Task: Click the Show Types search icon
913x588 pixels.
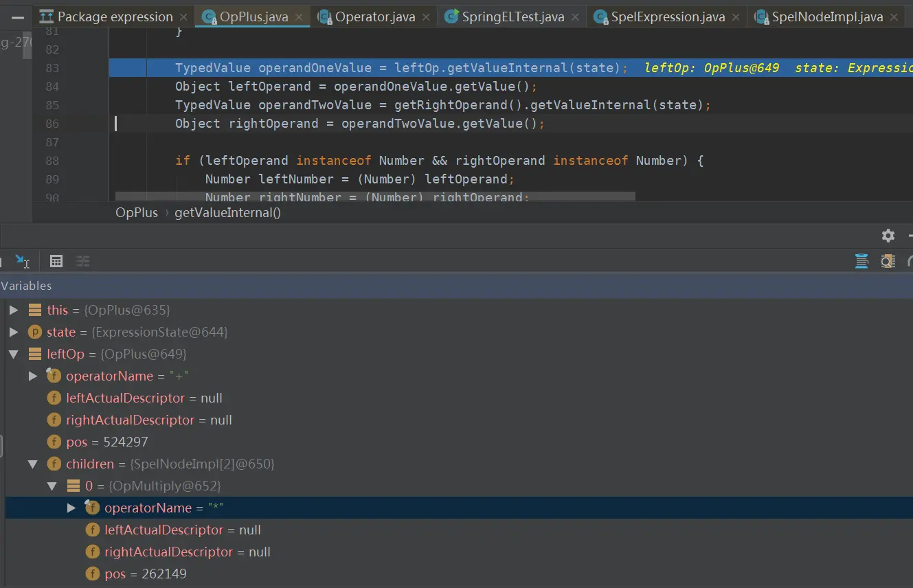Action: pos(888,261)
